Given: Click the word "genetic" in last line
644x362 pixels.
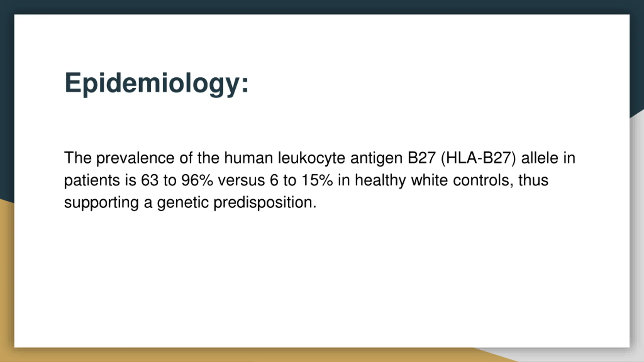Looking at the screenshot, I should (x=183, y=203).
